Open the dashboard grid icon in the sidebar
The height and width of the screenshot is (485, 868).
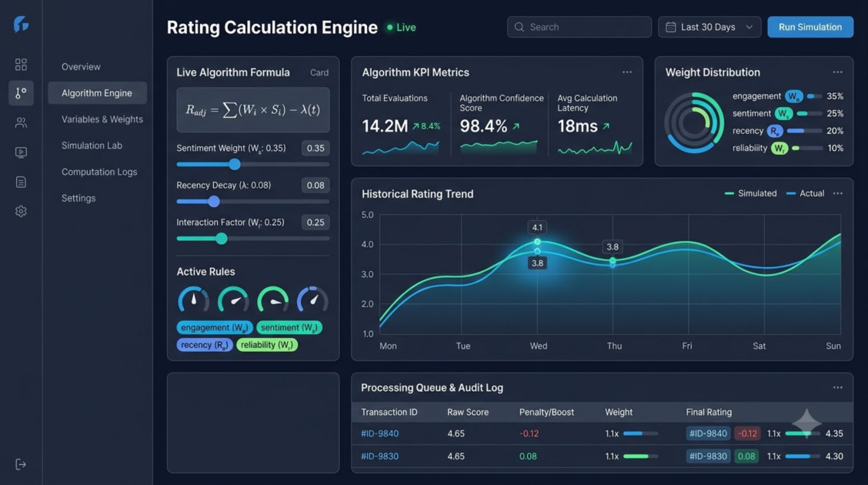coord(21,65)
